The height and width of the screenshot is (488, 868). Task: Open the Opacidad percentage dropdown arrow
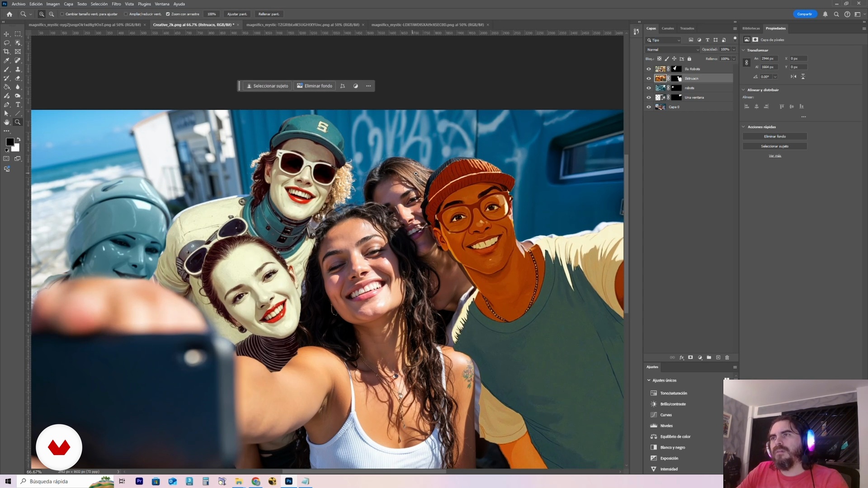point(734,50)
